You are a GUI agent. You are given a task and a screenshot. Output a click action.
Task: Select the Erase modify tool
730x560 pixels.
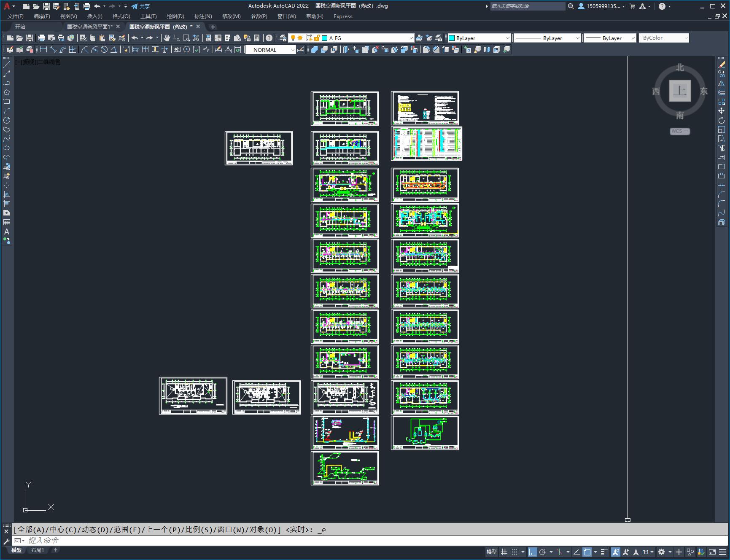click(x=722, y=65)
